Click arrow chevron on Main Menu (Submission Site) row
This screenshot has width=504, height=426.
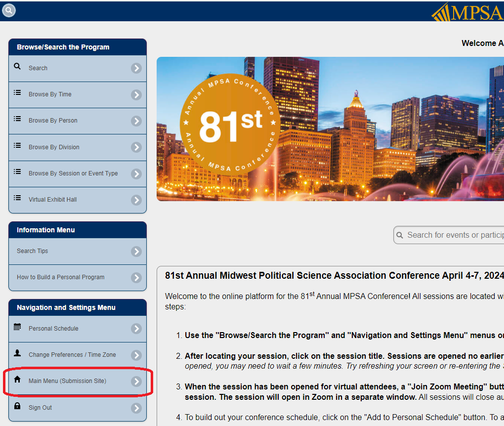136,382
